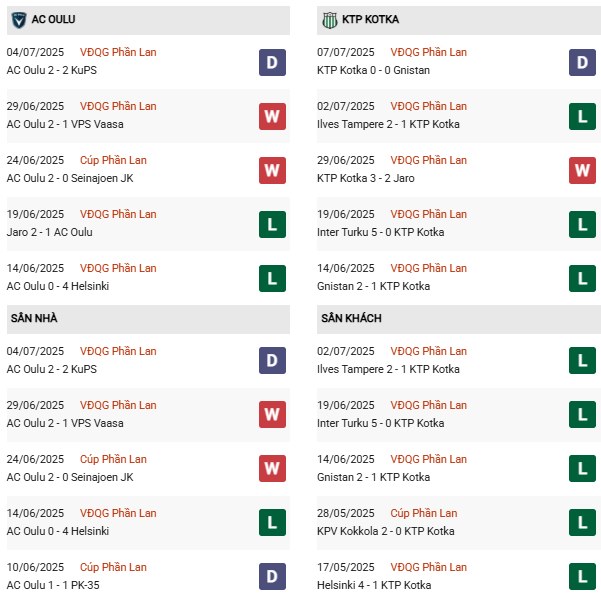The image size is (601, 602).
Task: Open the KPV Kokkola 2 - 0 KTP Kotka match
Action: pos(382,531)
